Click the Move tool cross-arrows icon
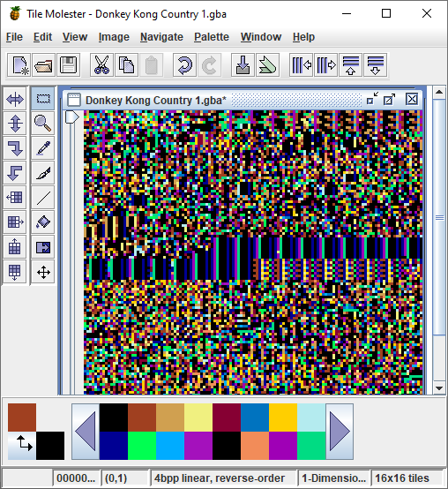Image resolution: width=448 pixels, height=489 pixels. (43, 272)
